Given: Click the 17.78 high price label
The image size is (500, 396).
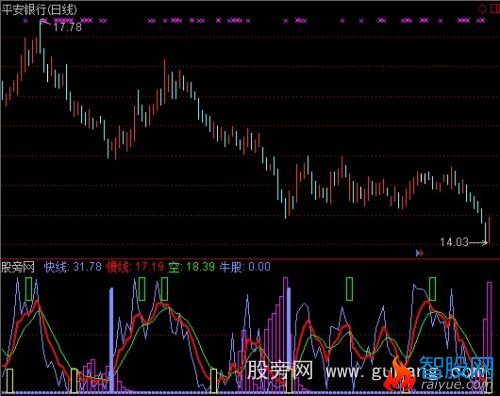Looking at the screenshot, I should click(67, 27).
